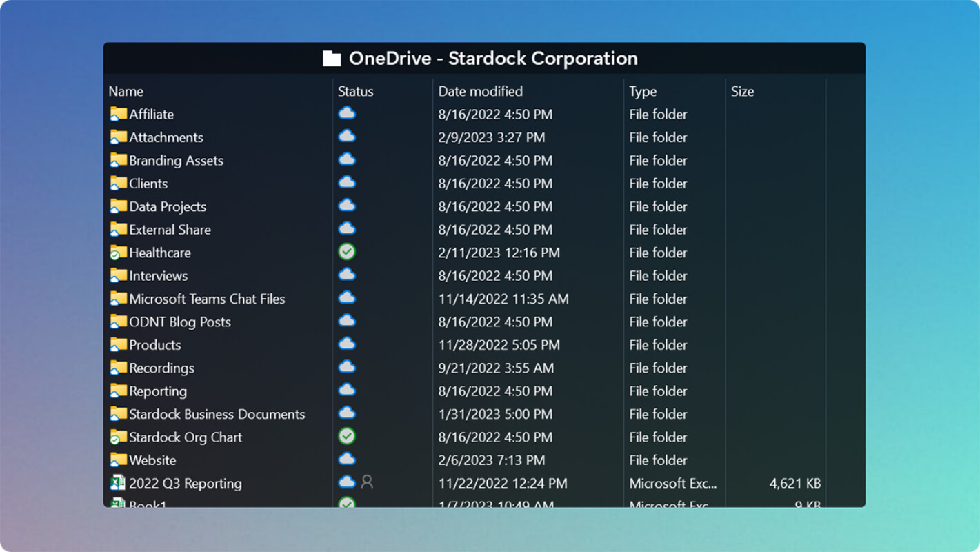Click the External Share folder icon

coord(118,230)
